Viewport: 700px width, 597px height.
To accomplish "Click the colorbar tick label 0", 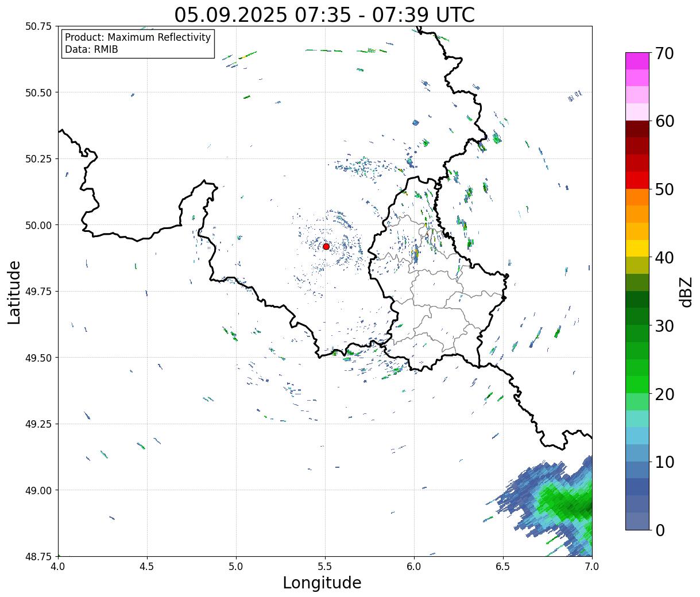I will 660,530.
